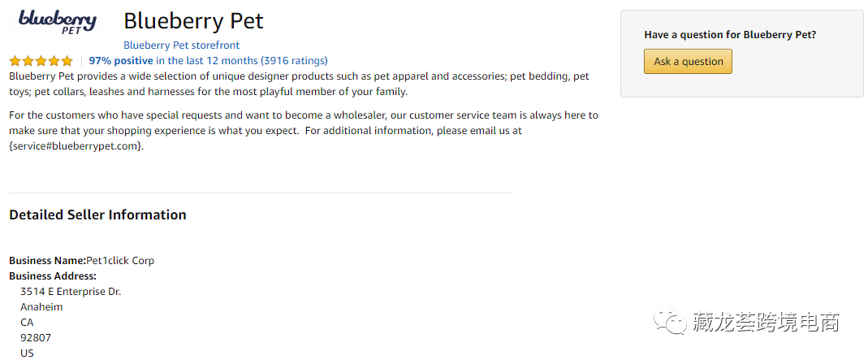Click the middle (third) rating star
Image resolution: width=868 pixels, height=360 pixels.
point(41,61)
